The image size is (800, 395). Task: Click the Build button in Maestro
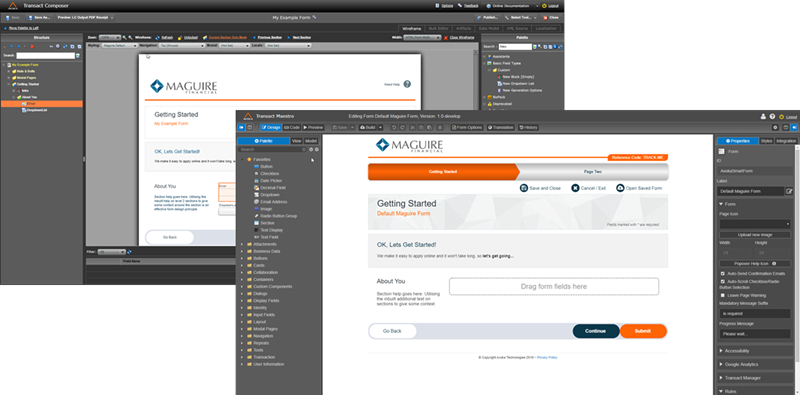(367, 127)
